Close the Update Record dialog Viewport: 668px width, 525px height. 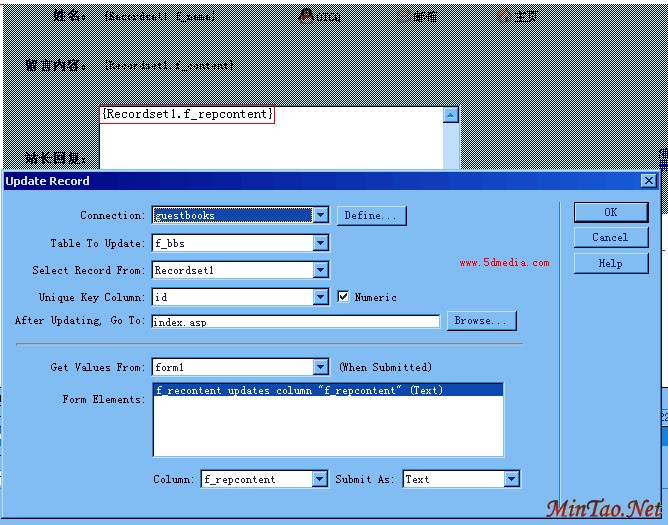pyautogui.click(x=648, y=181)
